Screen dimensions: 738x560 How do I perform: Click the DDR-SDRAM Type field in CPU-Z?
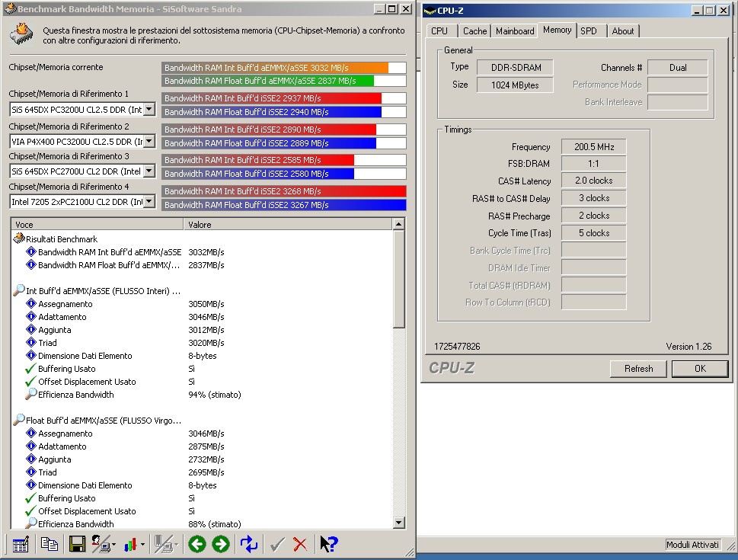coord(515,67)
